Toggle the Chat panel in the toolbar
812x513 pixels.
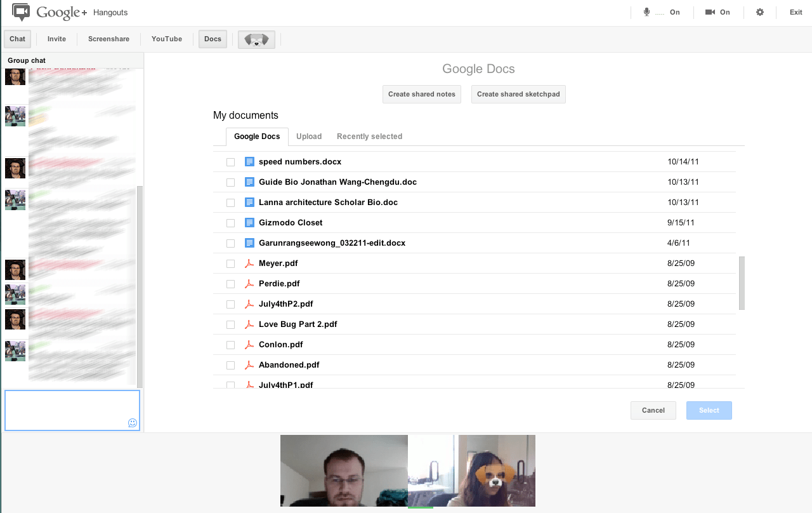[x=18, y=39]
